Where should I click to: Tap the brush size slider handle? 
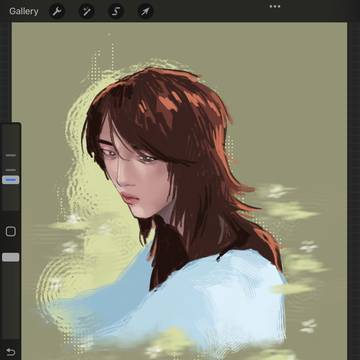(11, 180)
